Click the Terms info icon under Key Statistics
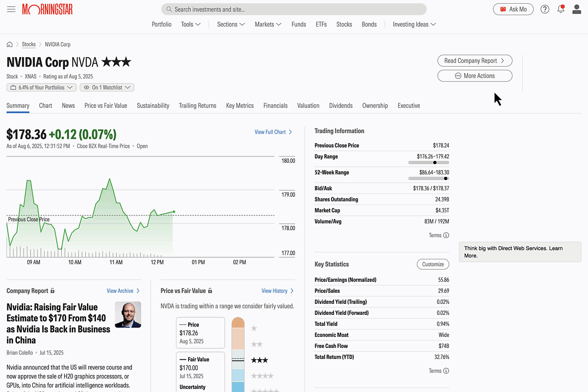The width and height of the screenshot is (588, 392). point(446,371)
